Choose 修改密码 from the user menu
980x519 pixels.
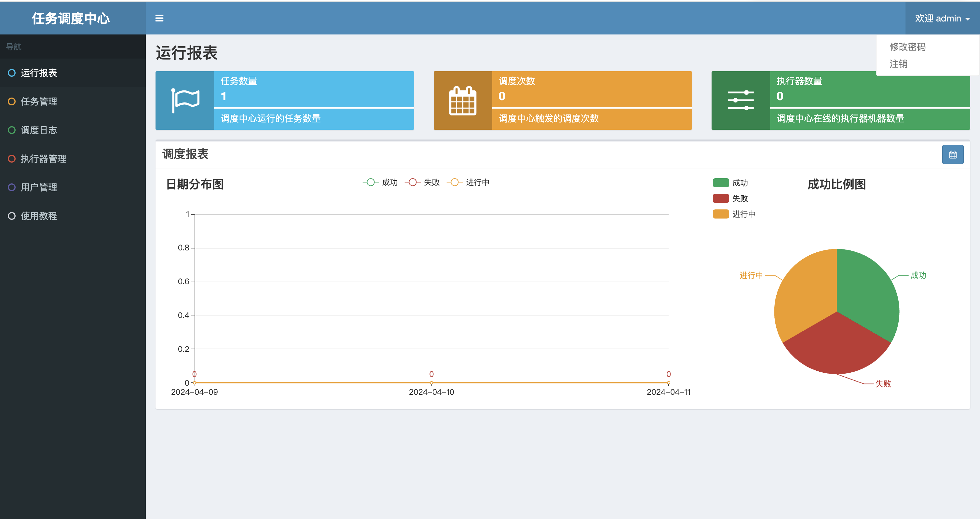907,47
